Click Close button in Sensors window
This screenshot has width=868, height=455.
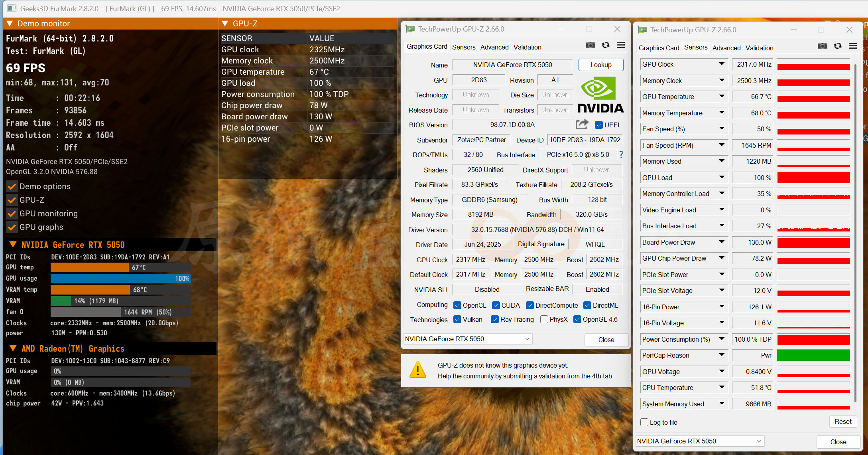pos(838,442)
